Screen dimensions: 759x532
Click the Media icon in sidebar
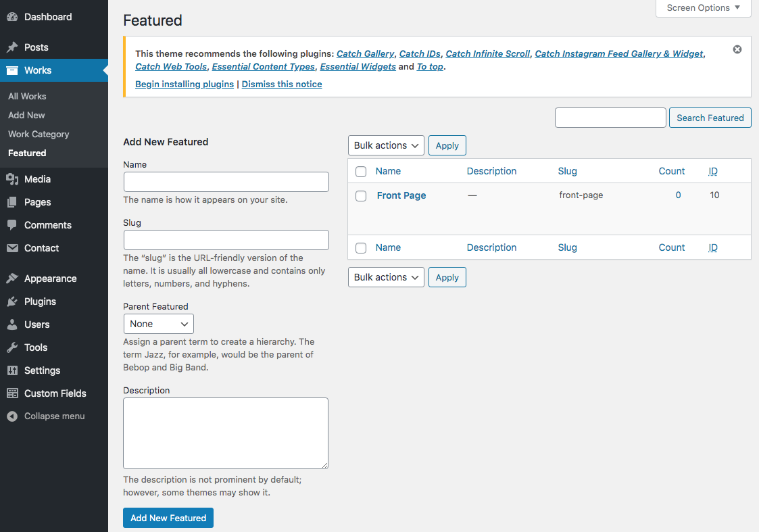point(12,179)
